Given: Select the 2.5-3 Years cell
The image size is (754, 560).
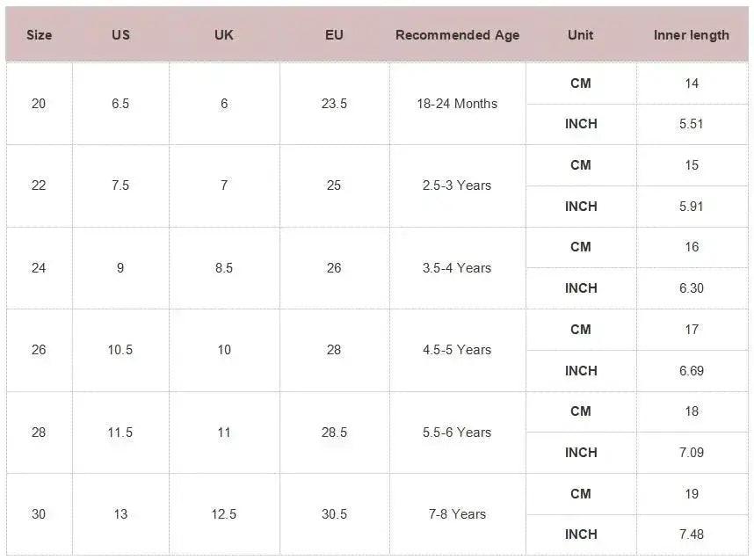Looking at the screenshot, I should 457,185.
